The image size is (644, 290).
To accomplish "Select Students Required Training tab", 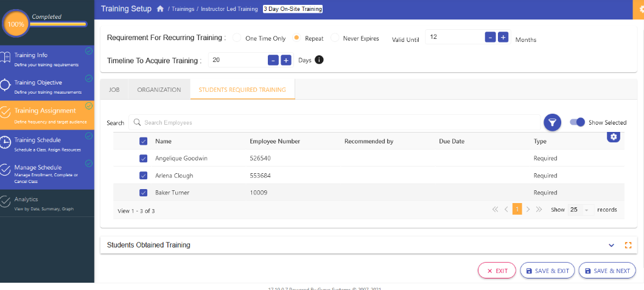I will [242, 89].
